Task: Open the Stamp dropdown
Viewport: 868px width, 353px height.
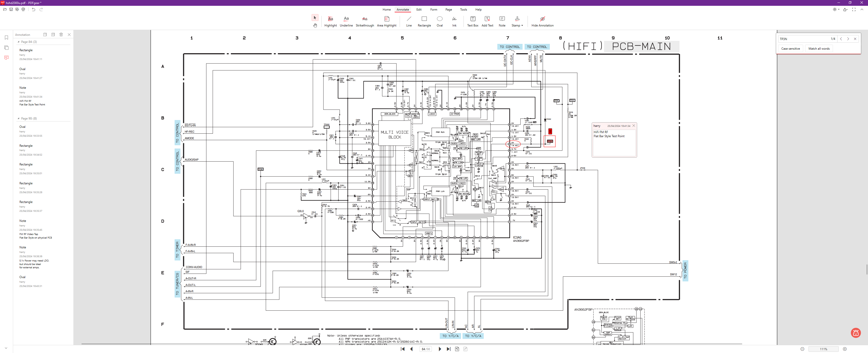Action: click(517, 21)
